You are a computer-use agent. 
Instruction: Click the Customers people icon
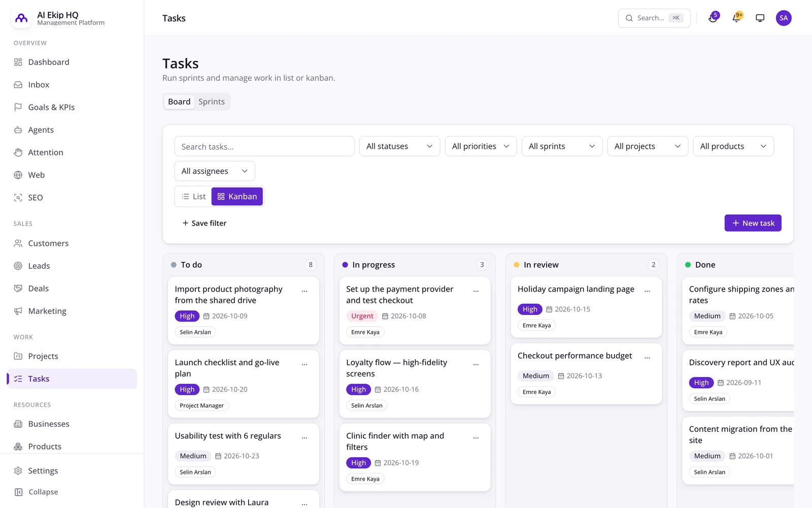click(x=18, y=243)
